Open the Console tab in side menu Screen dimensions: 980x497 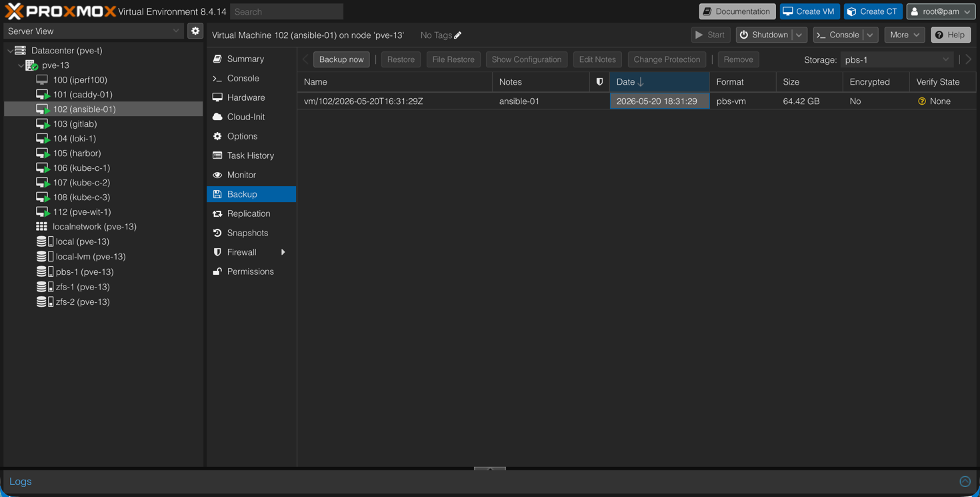tap(251, 78)
